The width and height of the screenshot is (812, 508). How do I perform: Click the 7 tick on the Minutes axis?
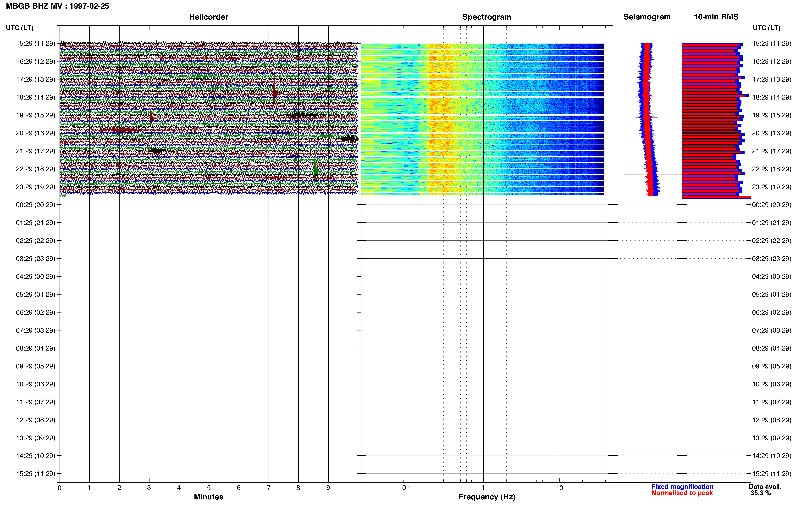click(269, 488)
